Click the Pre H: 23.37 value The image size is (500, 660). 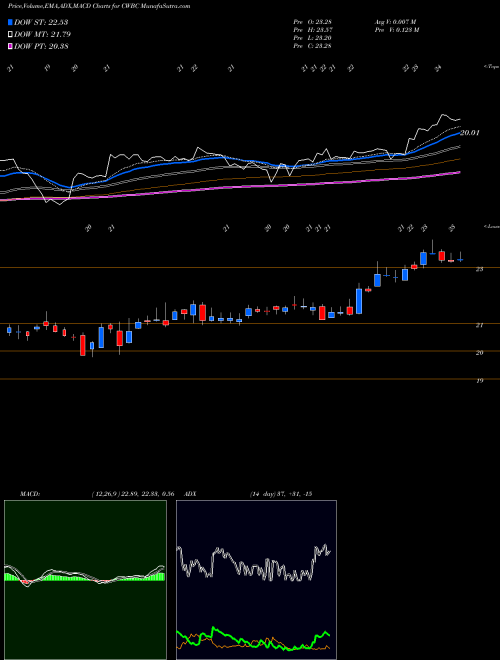click(x=312, y=30)
